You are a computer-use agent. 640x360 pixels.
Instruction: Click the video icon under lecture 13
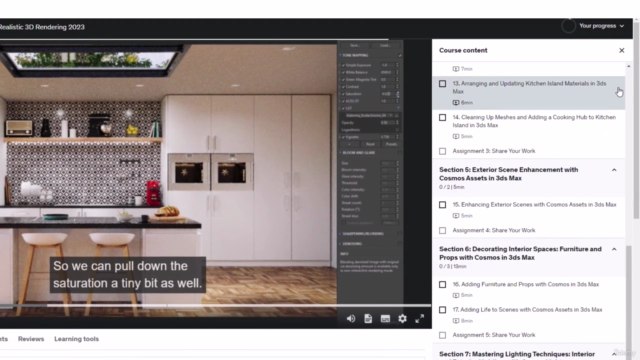point(456,102)
